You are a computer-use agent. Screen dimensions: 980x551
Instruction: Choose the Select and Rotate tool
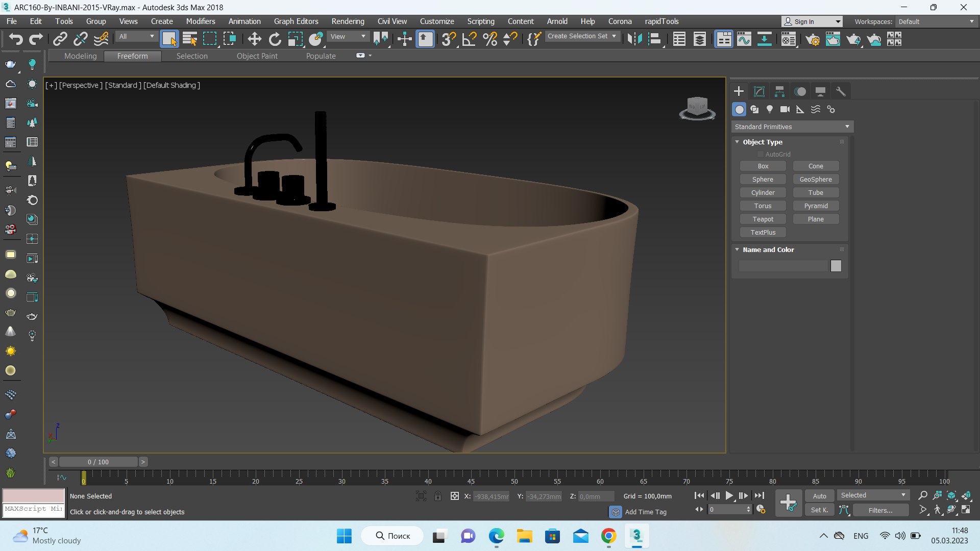(275, 39)
